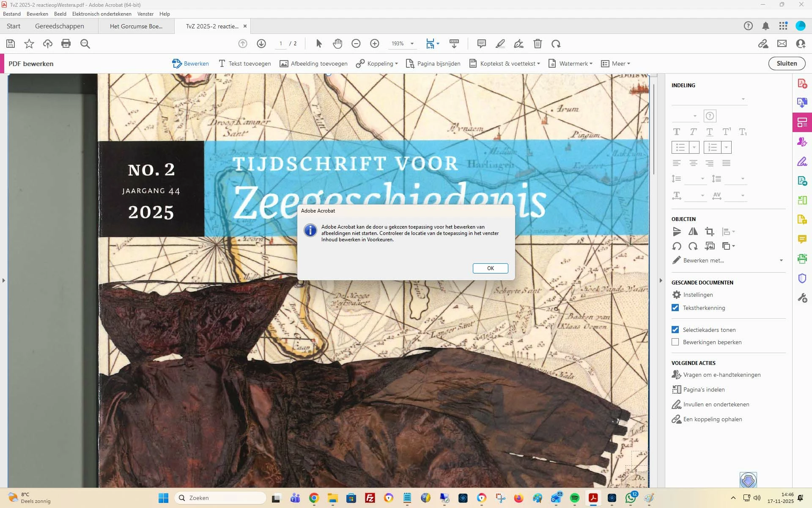Screen dimensions: 812x508
Task: Enable Bewerkingen beperken checkbox
Action: [x=675, y=342]
